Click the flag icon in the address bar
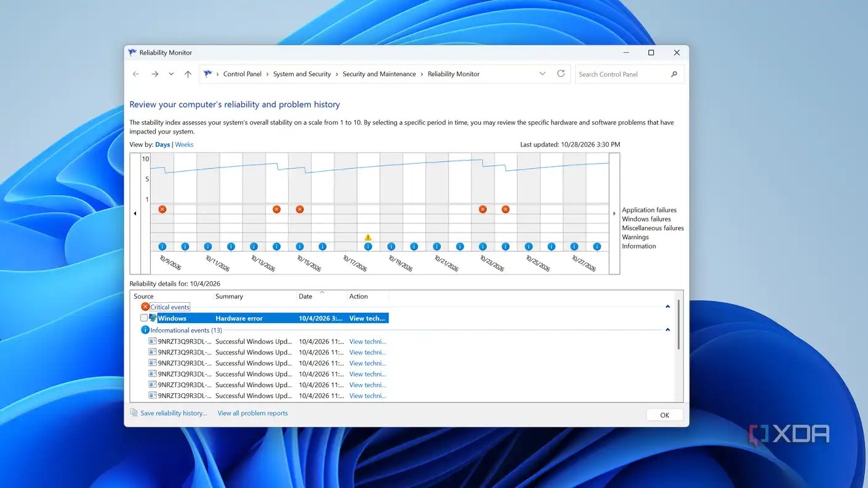The width and height of the screenshot is (868, 488). 208,74
